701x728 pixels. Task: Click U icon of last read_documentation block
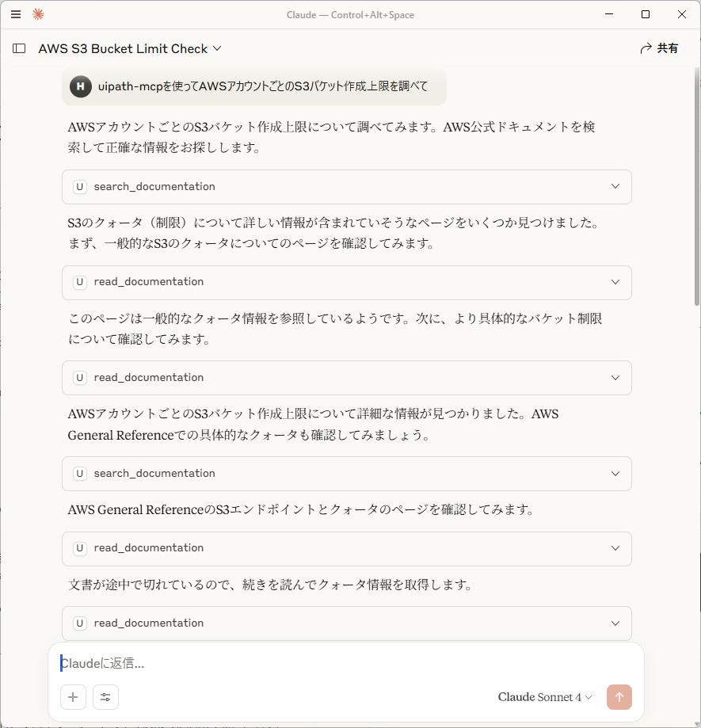click(80, 623)
